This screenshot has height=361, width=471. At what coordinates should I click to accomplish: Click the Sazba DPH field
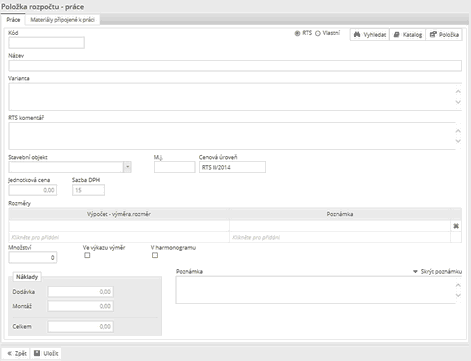[x=88, y=190]
